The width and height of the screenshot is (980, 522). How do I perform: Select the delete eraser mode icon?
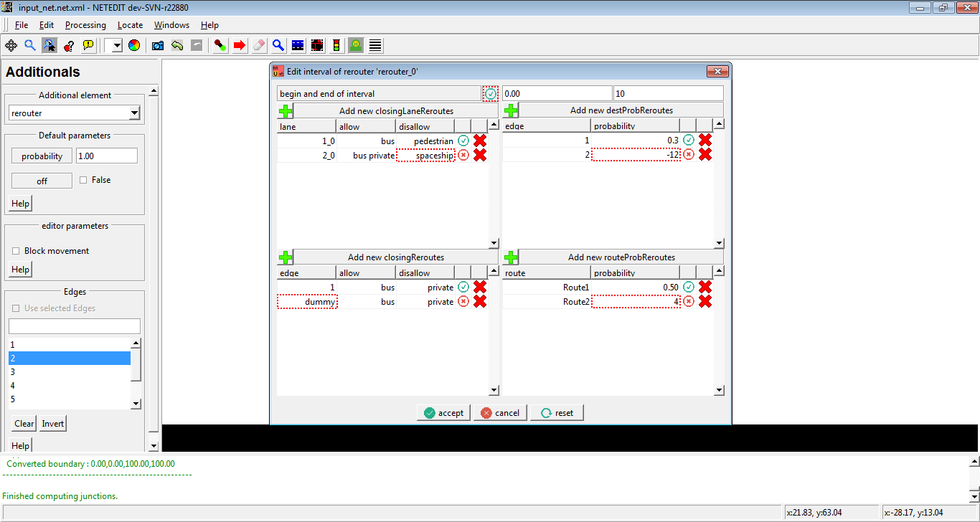(259, 45)
